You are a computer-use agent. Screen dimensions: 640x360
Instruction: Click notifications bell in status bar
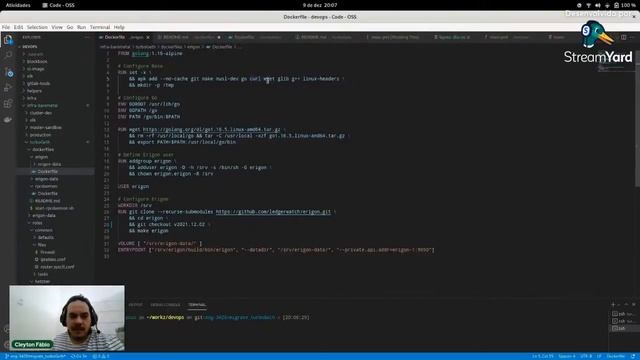pos(633,356)
